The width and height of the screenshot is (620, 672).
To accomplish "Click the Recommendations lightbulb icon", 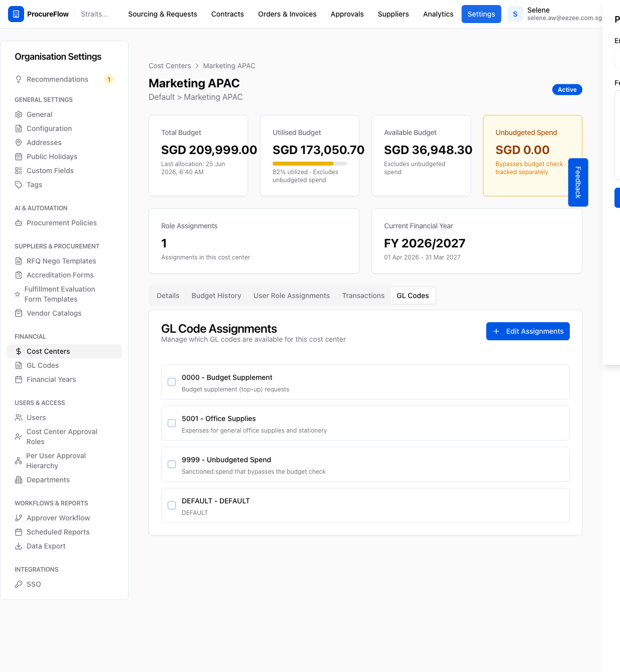I will tap(19, 79).
